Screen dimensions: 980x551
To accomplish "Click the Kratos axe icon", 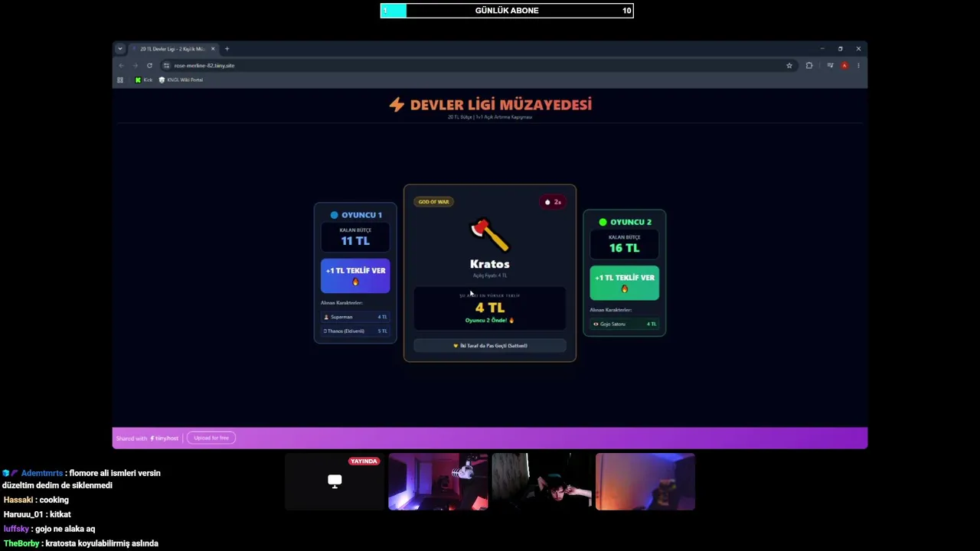I will click(x=490, y=235).
